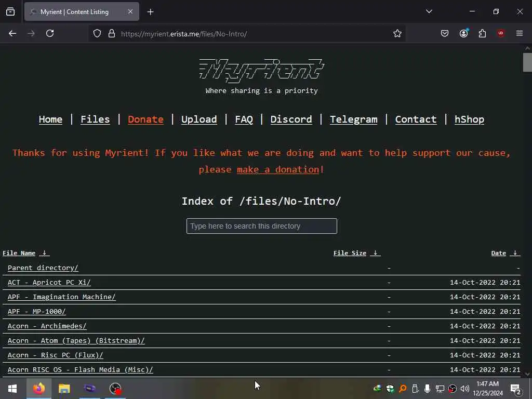
Task: Close the Myrient Content Listing tab
Action: [130, 11]
